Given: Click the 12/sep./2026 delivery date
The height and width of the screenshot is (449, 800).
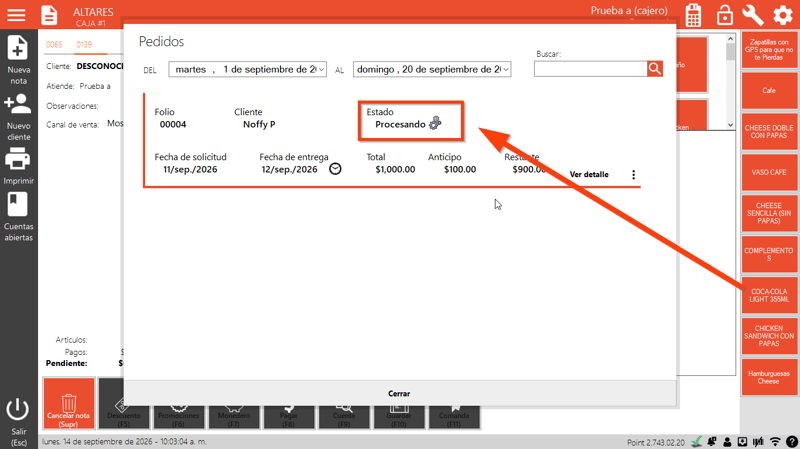Looking at the screenshot, I should click(x=289, y=169).
